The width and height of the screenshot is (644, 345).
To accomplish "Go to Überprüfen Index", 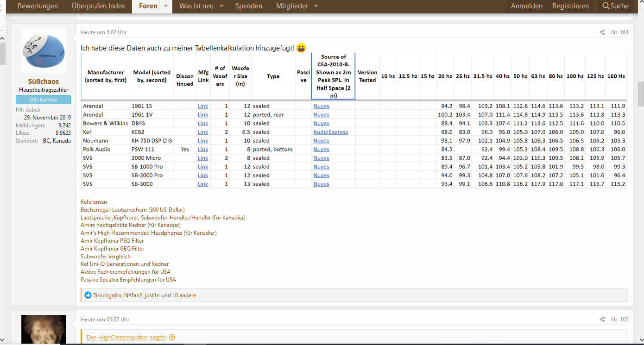I will (x=99, y=6).
